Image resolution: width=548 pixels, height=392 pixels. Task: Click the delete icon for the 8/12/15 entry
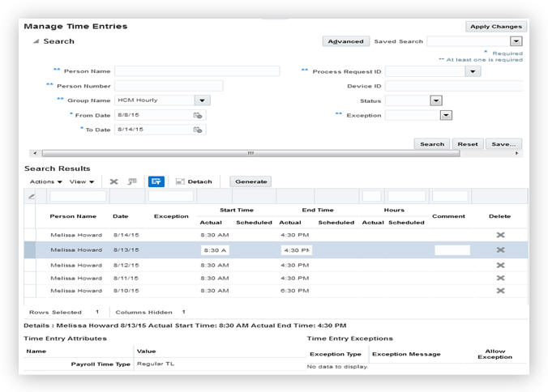(500, 265)
